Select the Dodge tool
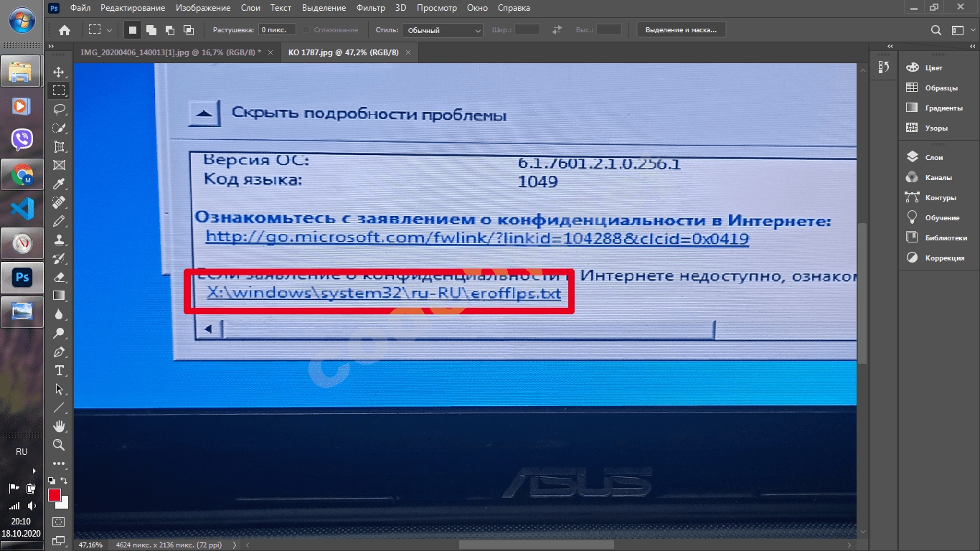 [60, 333]
